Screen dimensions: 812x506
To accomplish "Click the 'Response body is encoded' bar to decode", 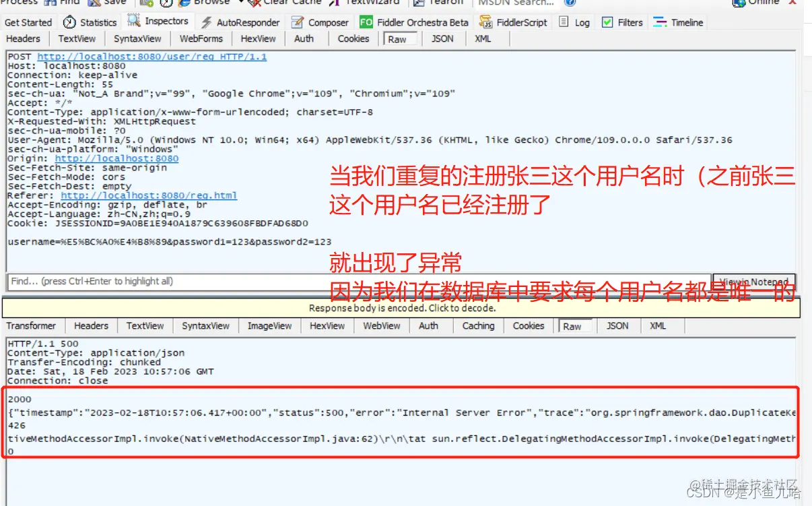I will click(x=402, y=308).
